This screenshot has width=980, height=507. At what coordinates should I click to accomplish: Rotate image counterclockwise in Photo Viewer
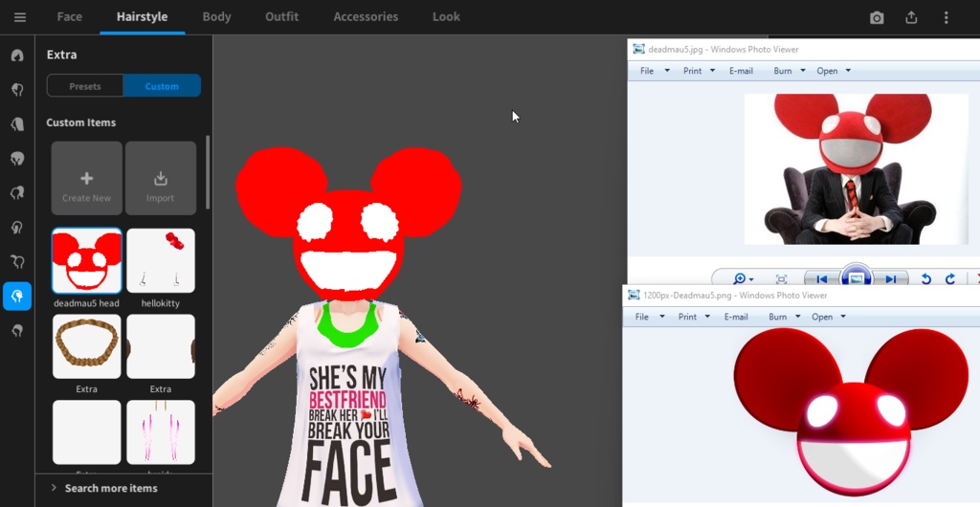click(926, 279)
